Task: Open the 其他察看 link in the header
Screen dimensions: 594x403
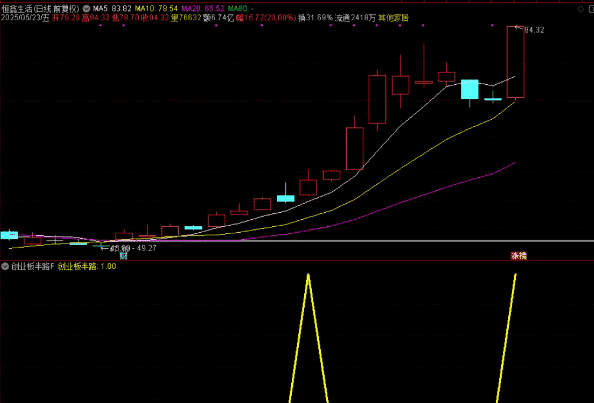Action: click(393, 17)
